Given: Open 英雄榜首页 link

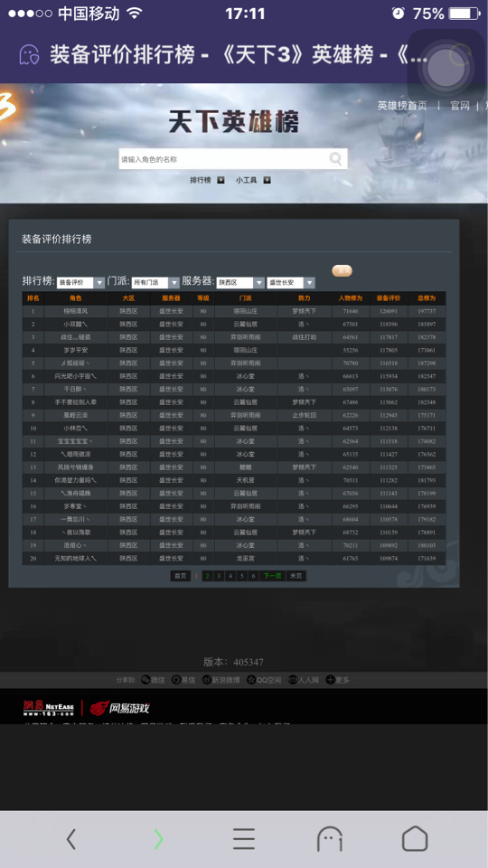Looking at the screenshot, I should (402, 105).
